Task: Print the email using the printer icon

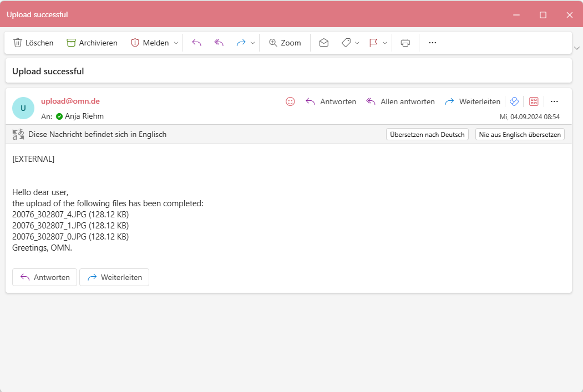Action: click(405, 42)
